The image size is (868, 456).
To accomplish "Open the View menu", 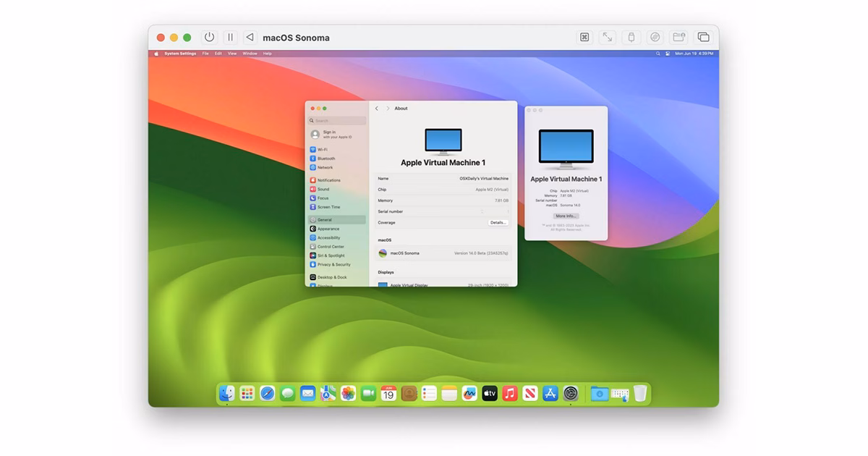I will coord(232,54).
